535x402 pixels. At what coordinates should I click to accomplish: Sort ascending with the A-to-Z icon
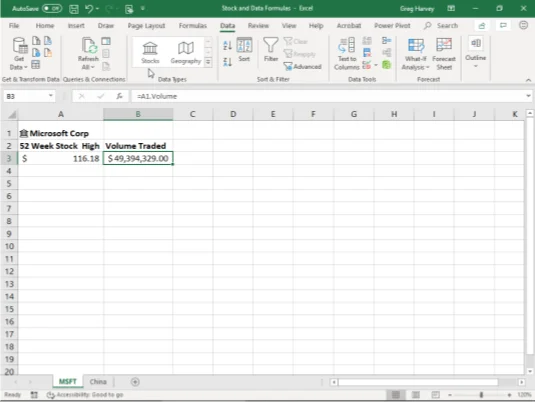pyautogui.click(x=227, y=45)
